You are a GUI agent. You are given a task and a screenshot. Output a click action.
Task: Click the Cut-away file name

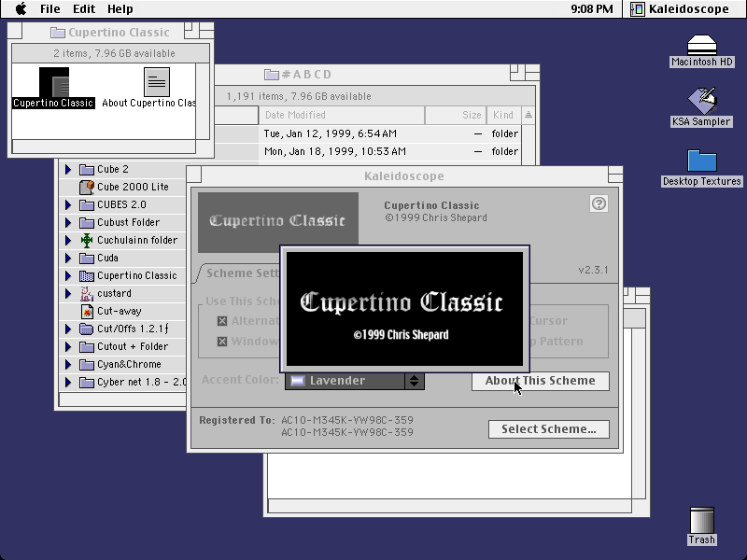[120, 312]
